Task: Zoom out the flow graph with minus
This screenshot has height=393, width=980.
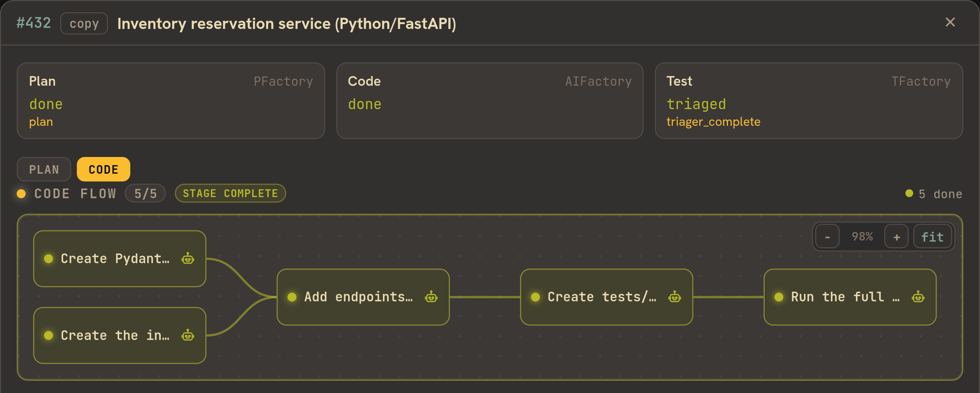Action: [x=827, y=237]
